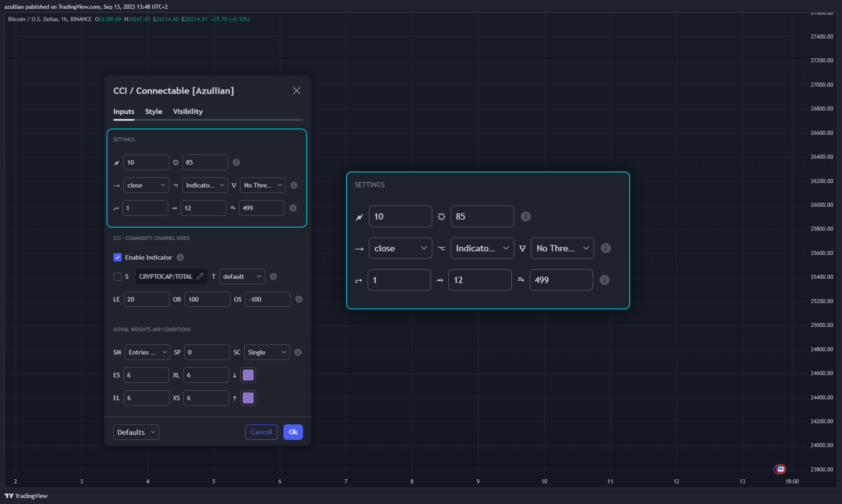
Task: Click the ES weight field
Action: [x=146, y=375]
